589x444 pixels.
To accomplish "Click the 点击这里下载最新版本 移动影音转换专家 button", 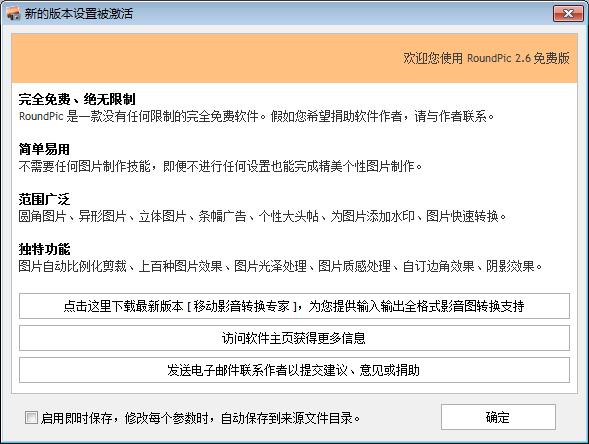I will (x=294, y=306).
